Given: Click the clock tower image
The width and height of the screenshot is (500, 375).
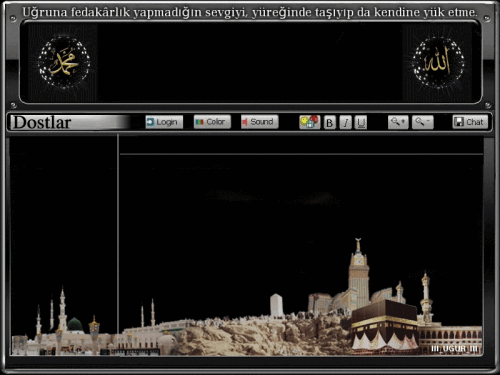Looking at the screenshot, I should click(x=359, y=272).
